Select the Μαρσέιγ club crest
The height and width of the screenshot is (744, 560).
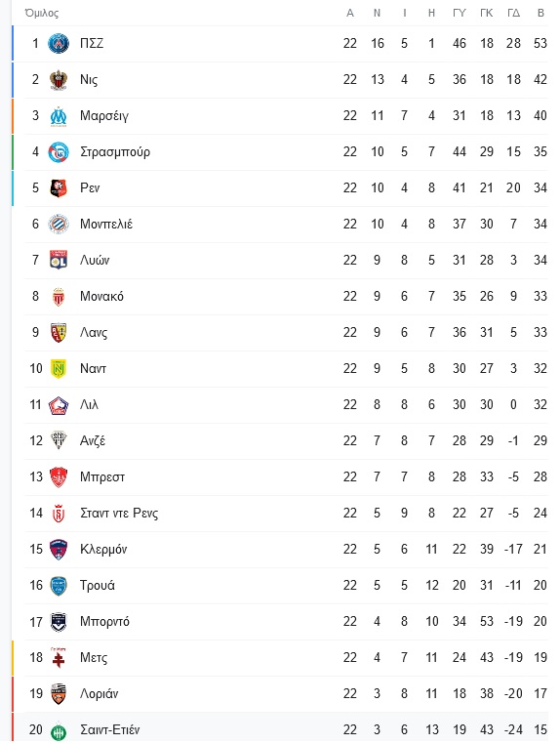(x=59, y=116)
